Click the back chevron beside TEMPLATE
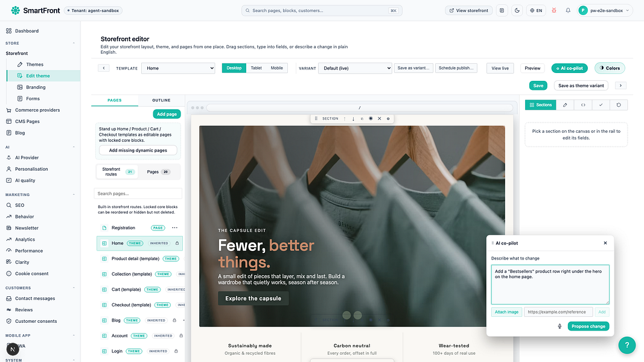Viewport: 644px width, 362px height. (103, 68)
